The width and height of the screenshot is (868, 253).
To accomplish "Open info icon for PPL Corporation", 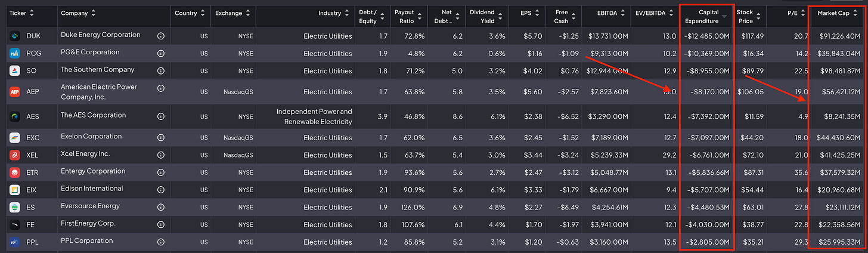I will tap(160, 242).
